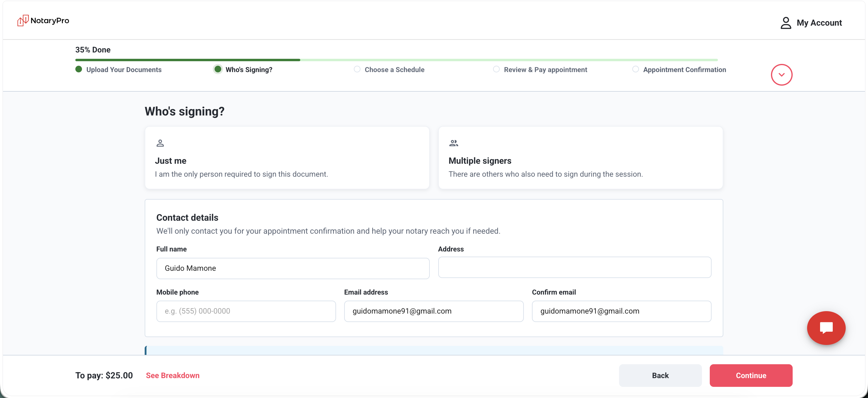Viewport: 868px width, 398px height.
Task: Edit the Full name field
Action: coord(293,268)
